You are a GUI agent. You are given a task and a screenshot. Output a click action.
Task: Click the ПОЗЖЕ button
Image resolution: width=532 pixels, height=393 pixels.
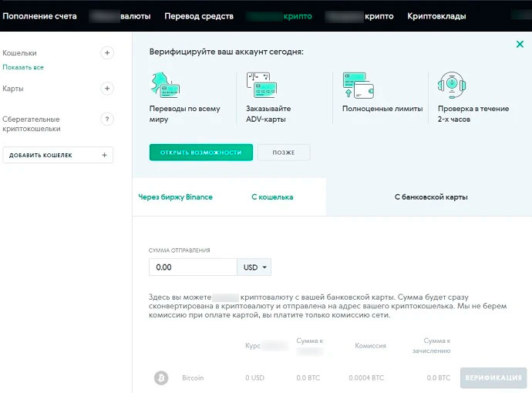pos(284,153)
